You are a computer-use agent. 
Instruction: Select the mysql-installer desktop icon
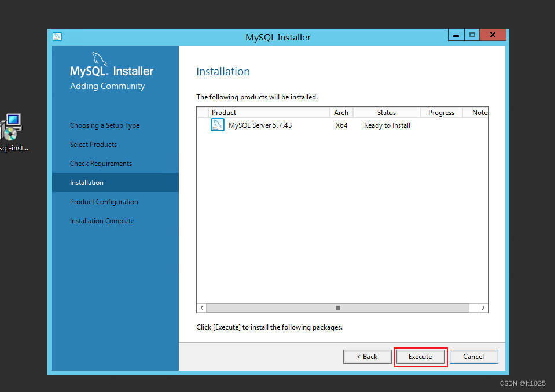12,132
